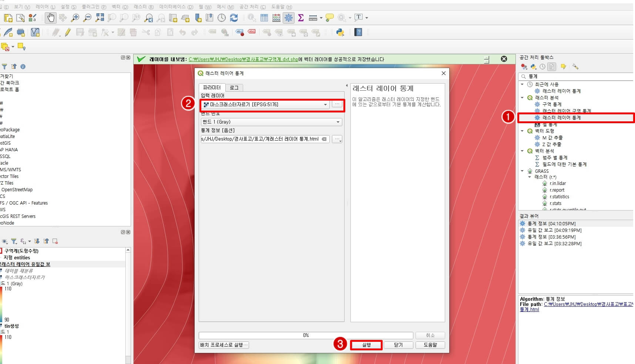
Task: Activate the Zoom In magnifier tool
Action: click(75, 17)
